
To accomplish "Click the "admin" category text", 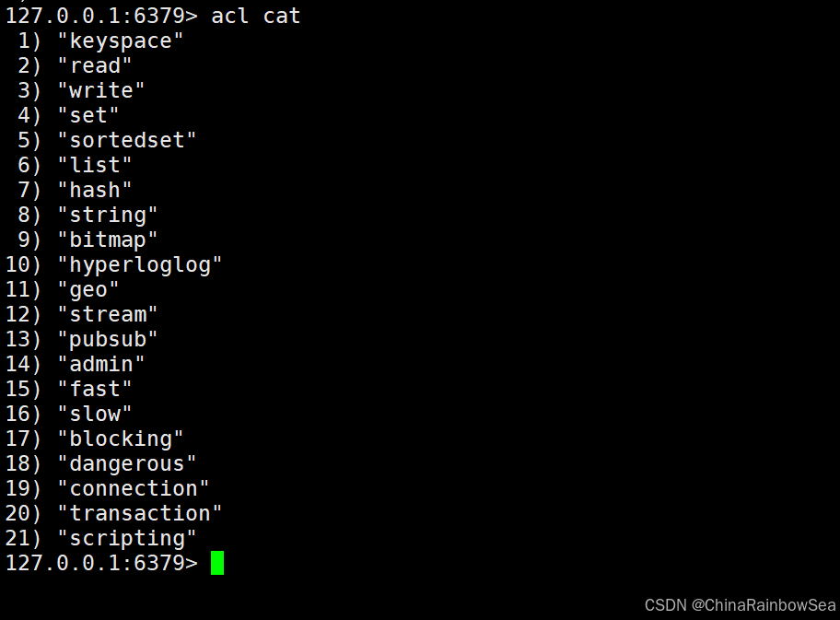I will coord(101,364).
